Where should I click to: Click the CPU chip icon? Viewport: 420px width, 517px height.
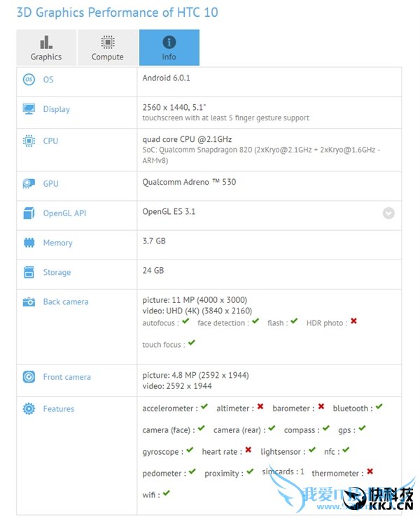(29, 141)
